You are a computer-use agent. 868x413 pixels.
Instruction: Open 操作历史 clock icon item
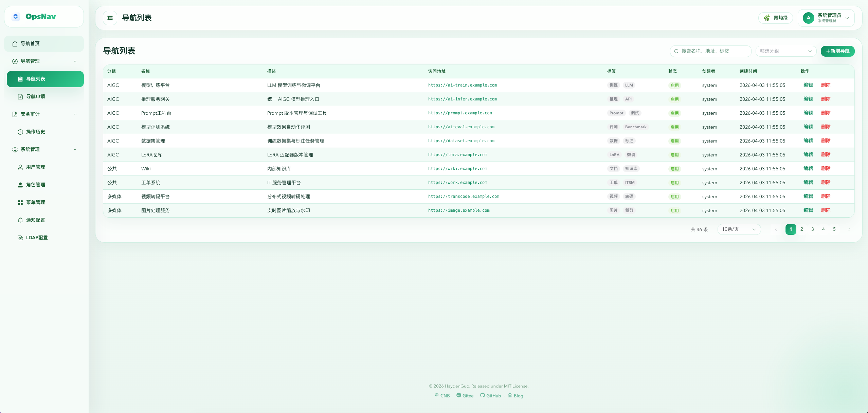point(20,132)
